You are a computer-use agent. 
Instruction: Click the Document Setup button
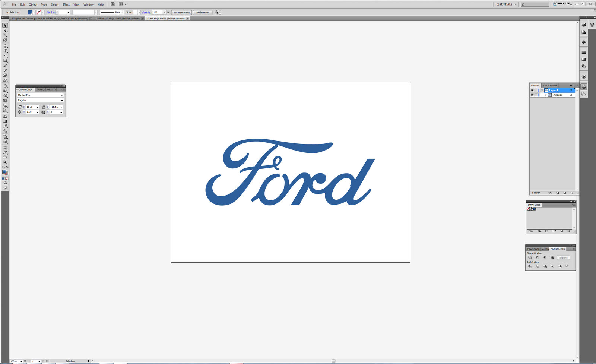click(181, 12)
